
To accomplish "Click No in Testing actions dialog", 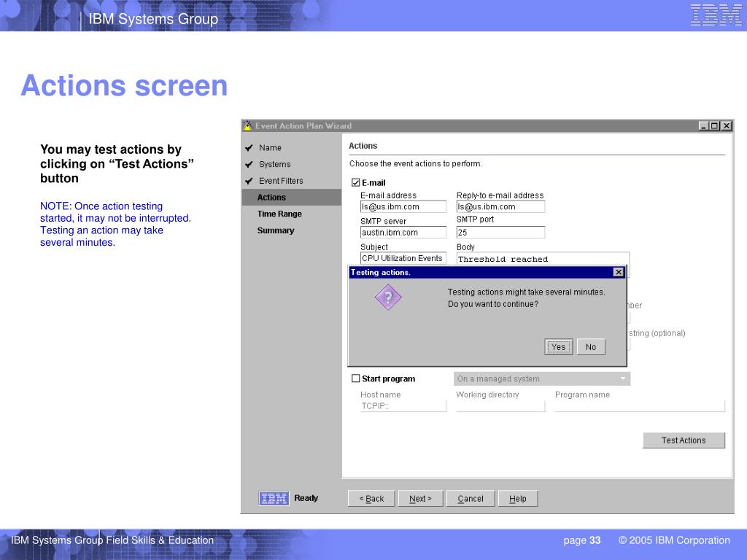I will 591,347.
